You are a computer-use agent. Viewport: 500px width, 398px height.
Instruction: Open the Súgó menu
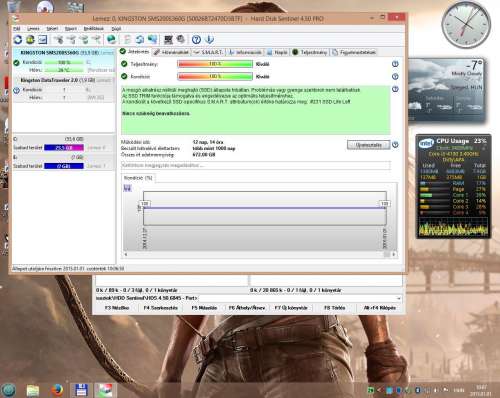coord(116,29)
